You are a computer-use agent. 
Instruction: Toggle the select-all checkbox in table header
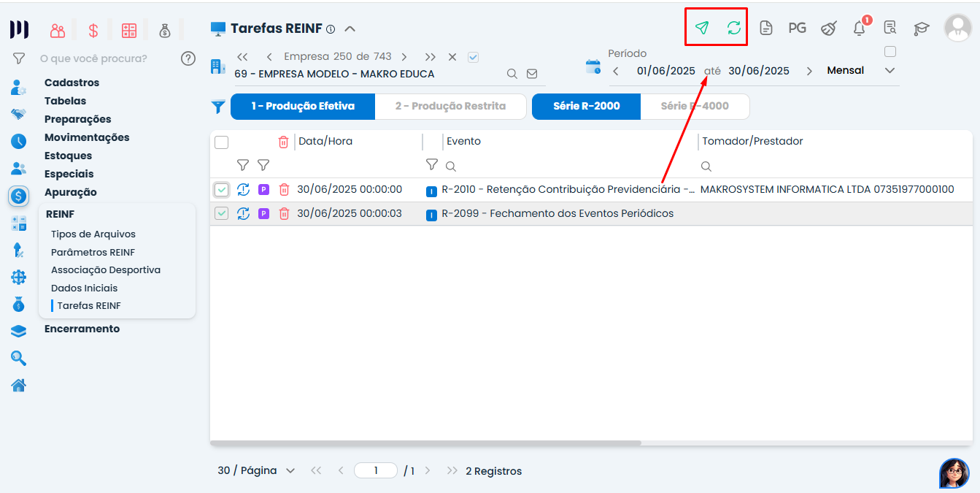click(222, 142)
